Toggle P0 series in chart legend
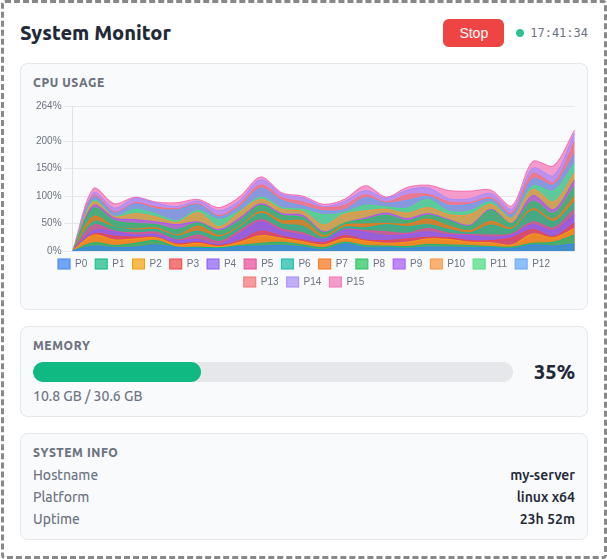 (x=73, y=263)
